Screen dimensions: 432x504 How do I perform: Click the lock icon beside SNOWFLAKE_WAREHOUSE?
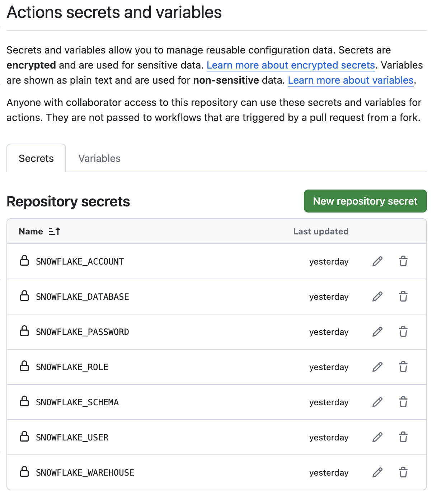point(24,472)
